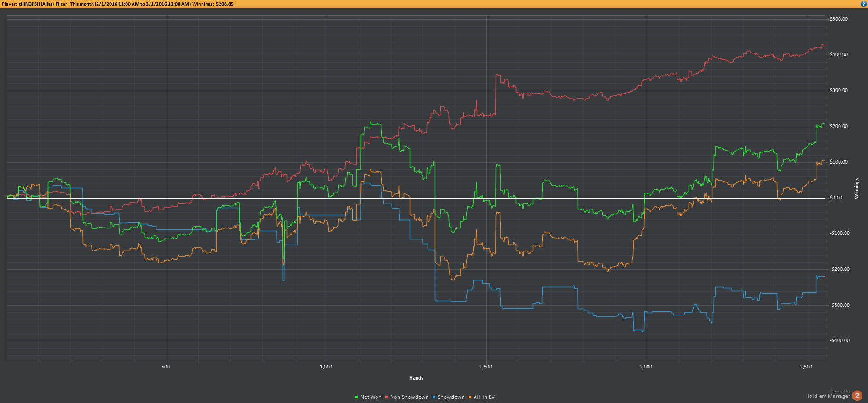
Task: Click the blue Showdown legend swatch
Action: [x=434, y=397]
